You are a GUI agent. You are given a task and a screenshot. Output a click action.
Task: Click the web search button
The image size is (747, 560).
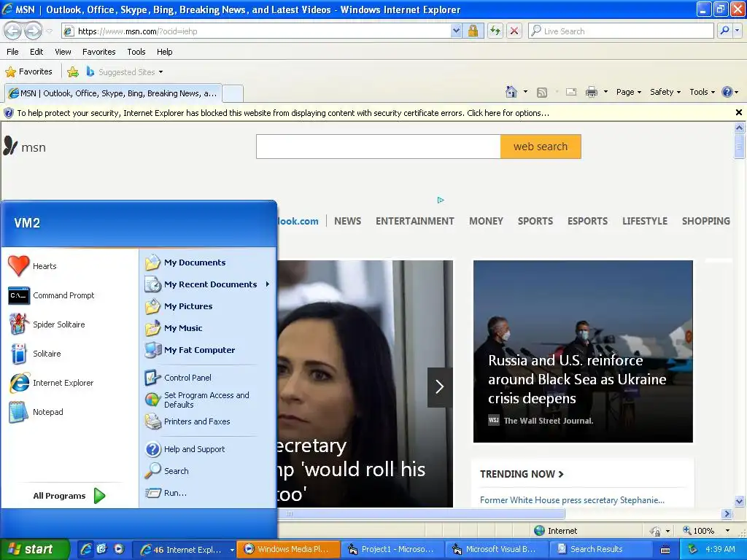[541, 147]
